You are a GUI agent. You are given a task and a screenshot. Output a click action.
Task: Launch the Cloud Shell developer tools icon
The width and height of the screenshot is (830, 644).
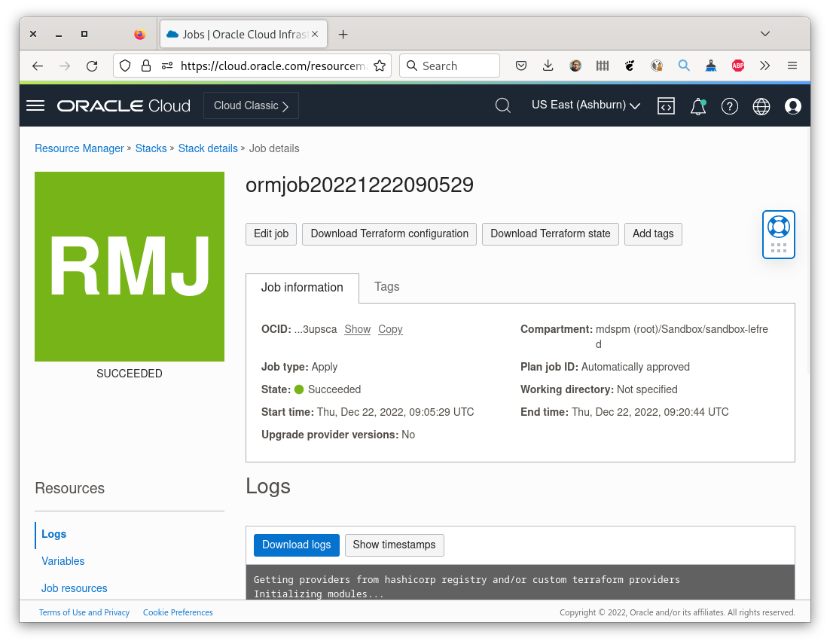tap(666, 106)
